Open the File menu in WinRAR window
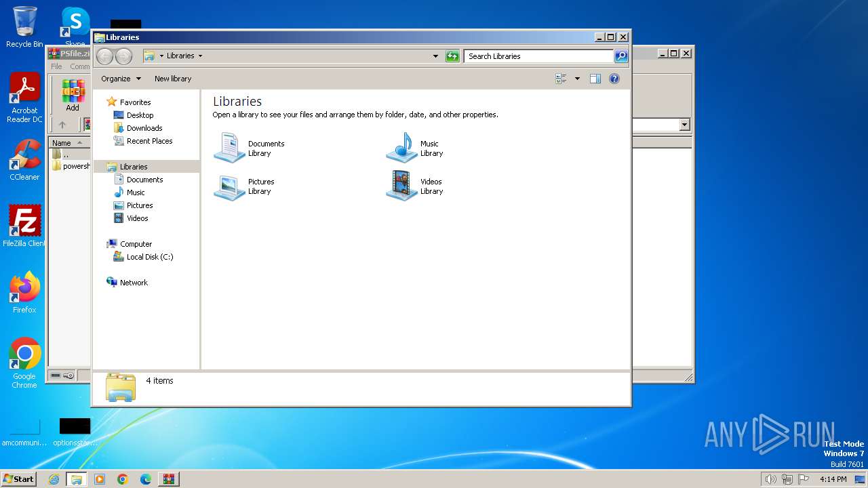 57,66
